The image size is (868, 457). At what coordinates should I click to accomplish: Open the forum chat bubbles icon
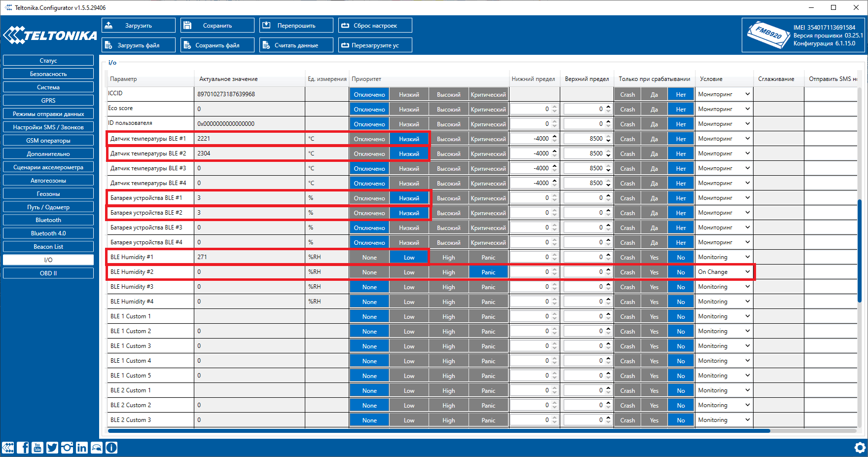point(97,448)
